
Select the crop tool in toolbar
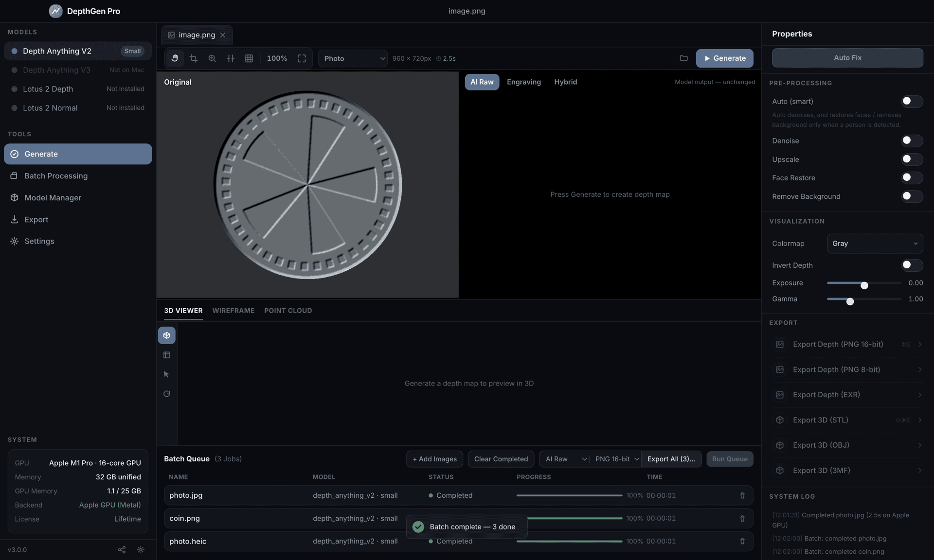click(x=193, y=58)
